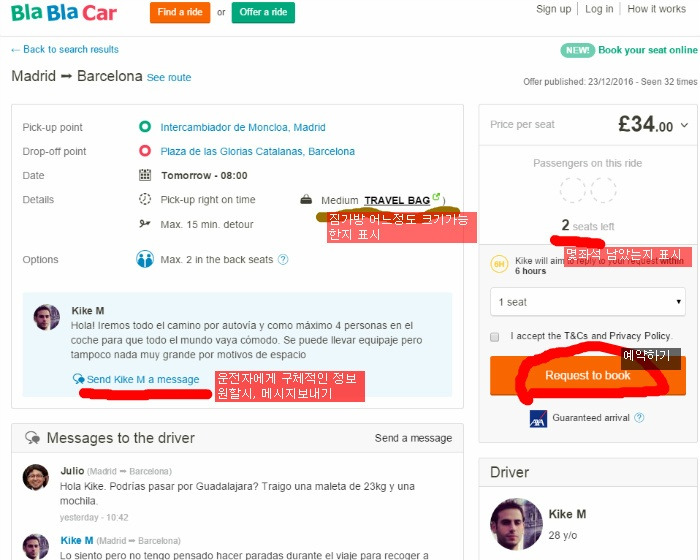The image size is (700, 560).
Task: Go Back to search results
Action: click(65, 50)
